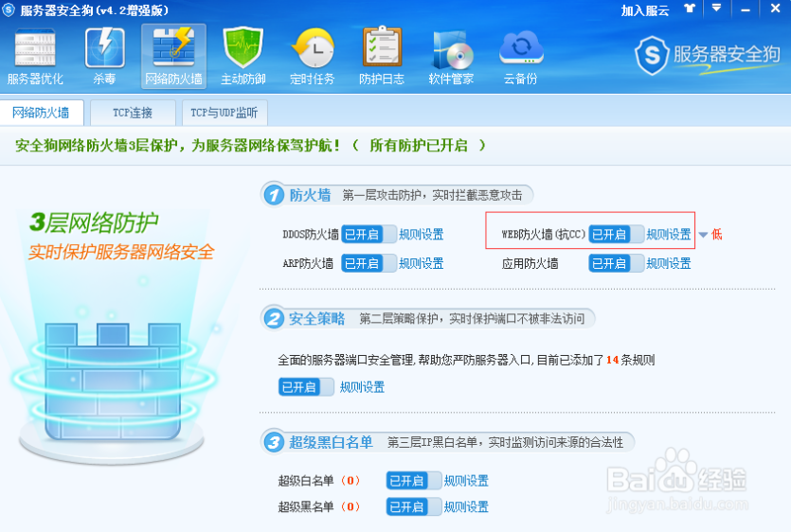791x532 pixels.
Task: Expand the WEB firewall level dropdown arrow
Action: pos(703,235)
